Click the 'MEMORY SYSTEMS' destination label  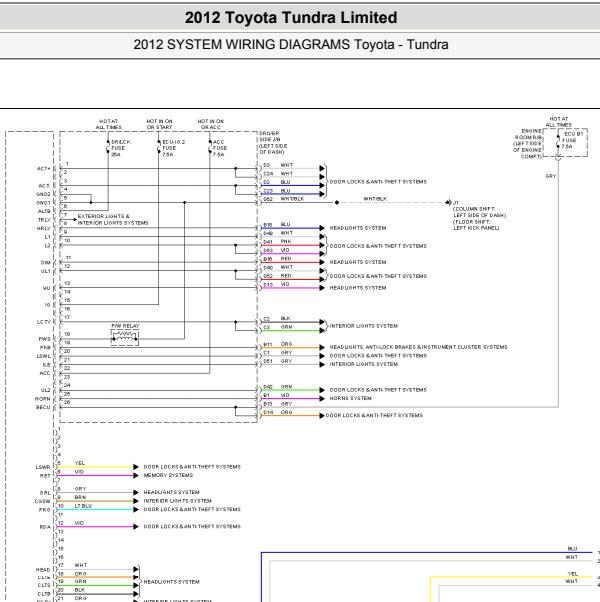[168, 475]
